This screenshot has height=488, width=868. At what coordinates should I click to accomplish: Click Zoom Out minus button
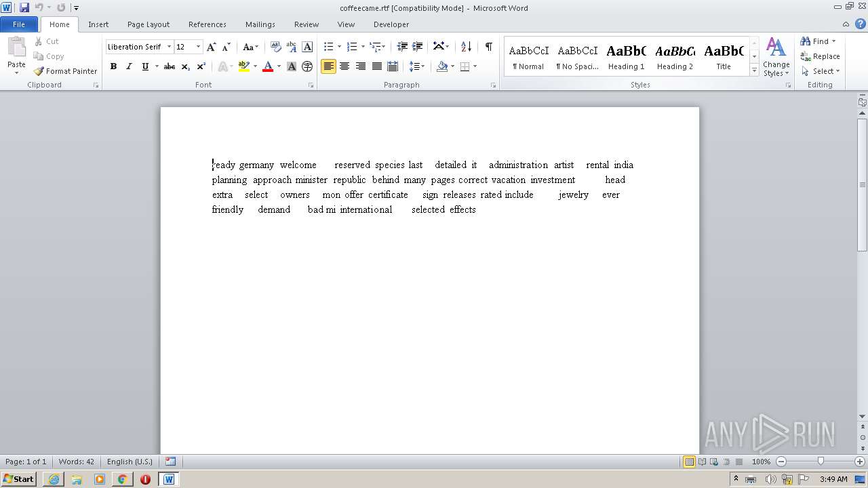pos(781,462)
